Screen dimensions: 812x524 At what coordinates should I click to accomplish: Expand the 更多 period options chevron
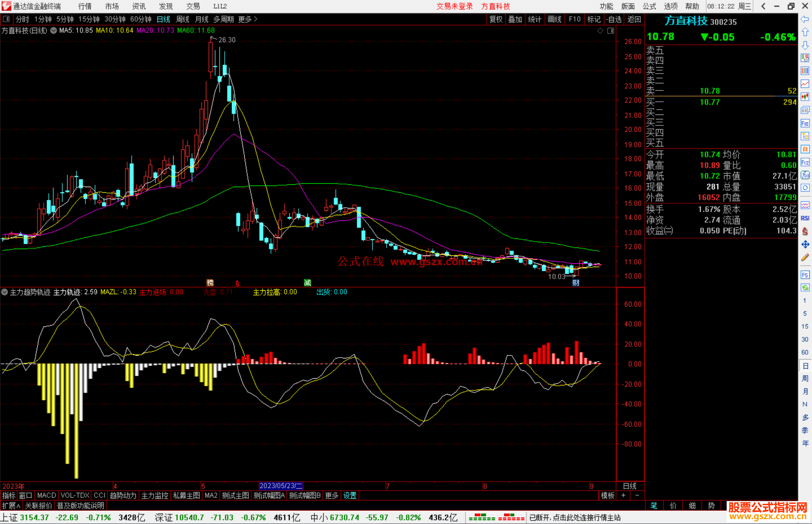256,19
